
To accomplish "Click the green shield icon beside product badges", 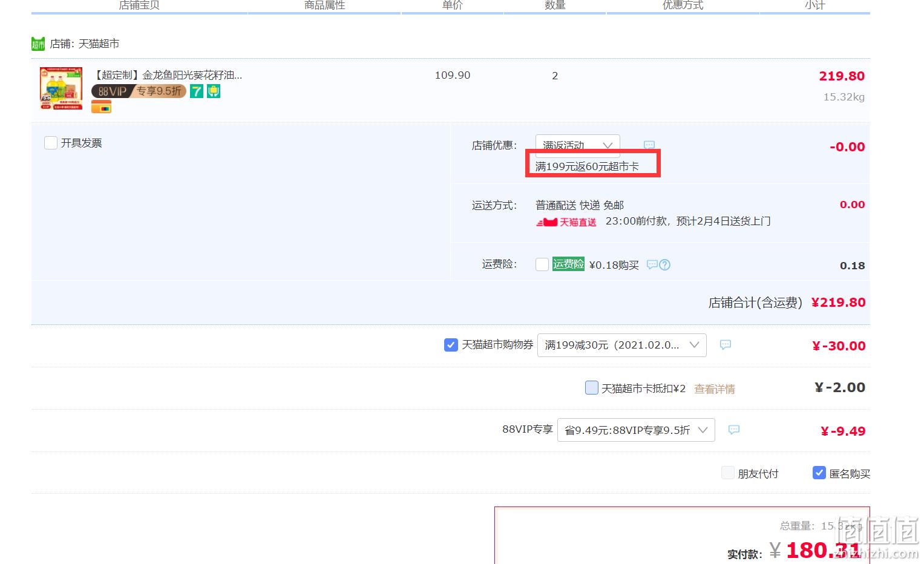I will point(214,91).
